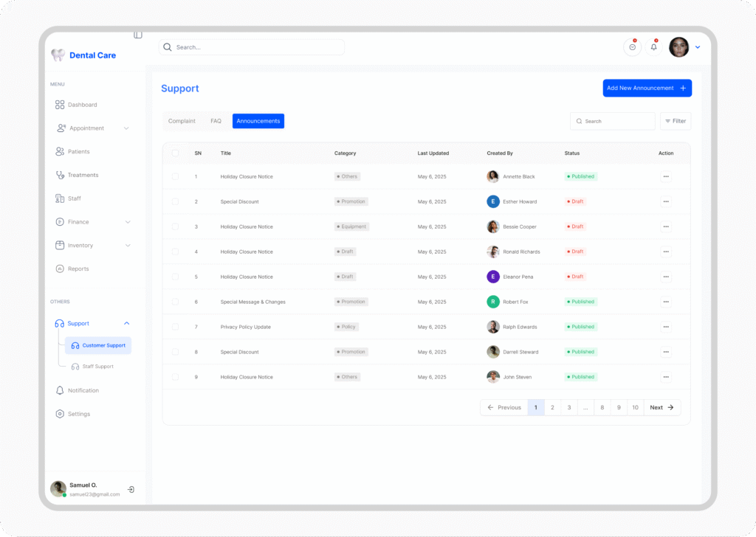Check the Privacy Policy Update row checkbox

pyautogui.click(x=175, y=327)
